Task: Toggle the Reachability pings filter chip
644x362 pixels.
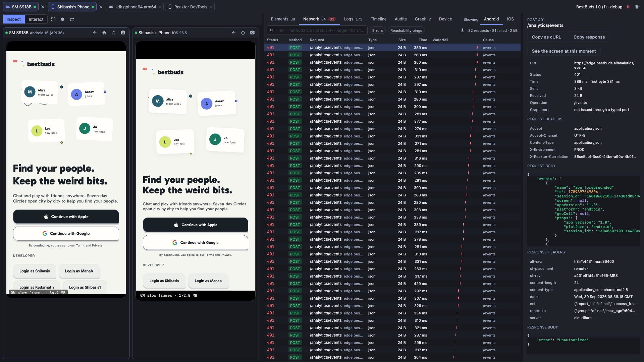Action: click(x=406, y=31)
